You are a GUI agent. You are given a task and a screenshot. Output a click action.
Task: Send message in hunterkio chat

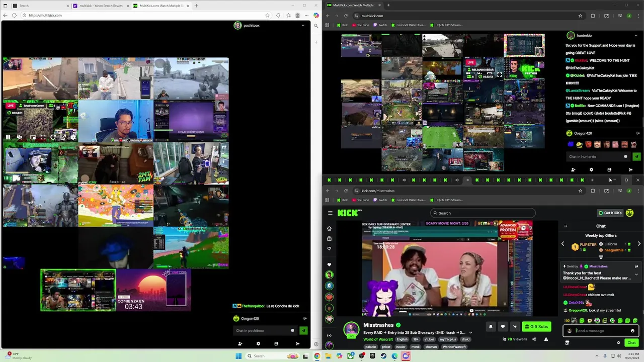tap(636, 156)
